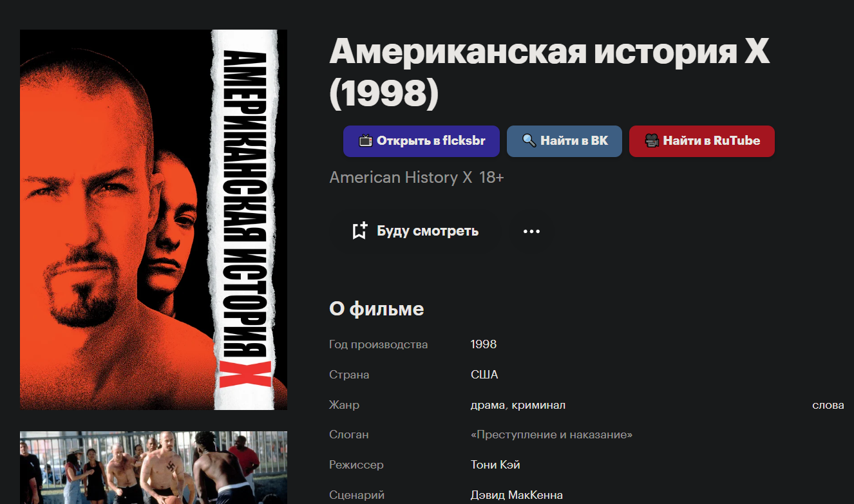The height and width of the screenshot is (504, 854).
Task: Click the bookmark plus icon
Action: 359,231
